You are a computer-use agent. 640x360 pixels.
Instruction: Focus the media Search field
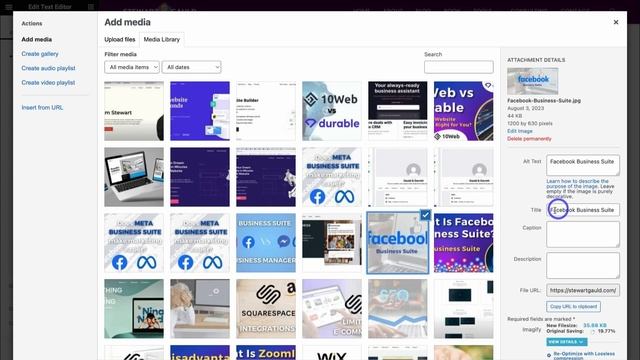(x=458, y=67)
